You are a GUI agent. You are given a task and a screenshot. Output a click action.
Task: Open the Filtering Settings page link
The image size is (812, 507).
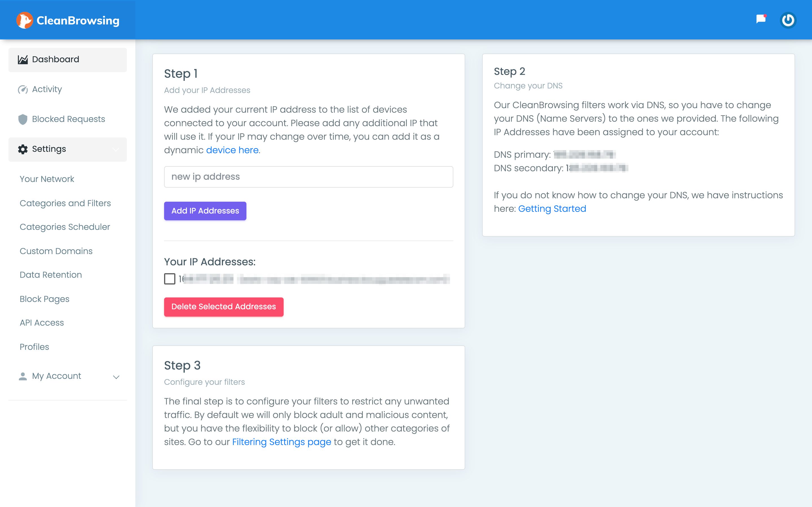281,442
